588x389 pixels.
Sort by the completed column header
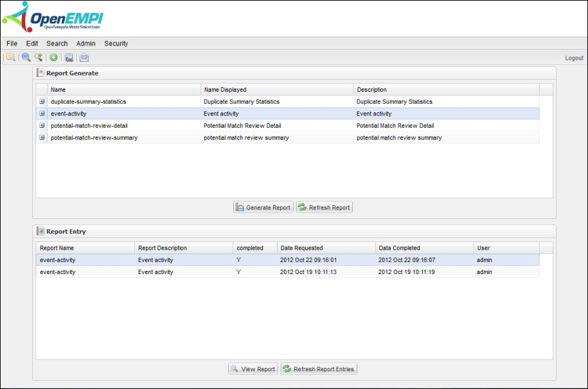255,248
